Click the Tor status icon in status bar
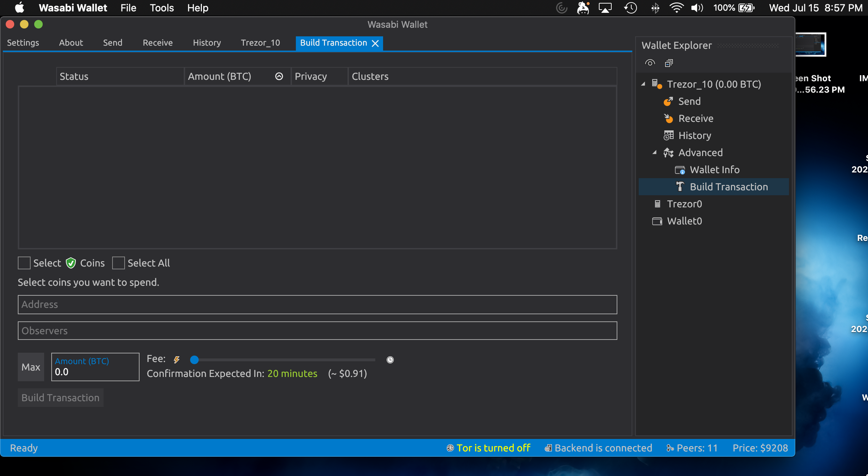 click(450, 448)
